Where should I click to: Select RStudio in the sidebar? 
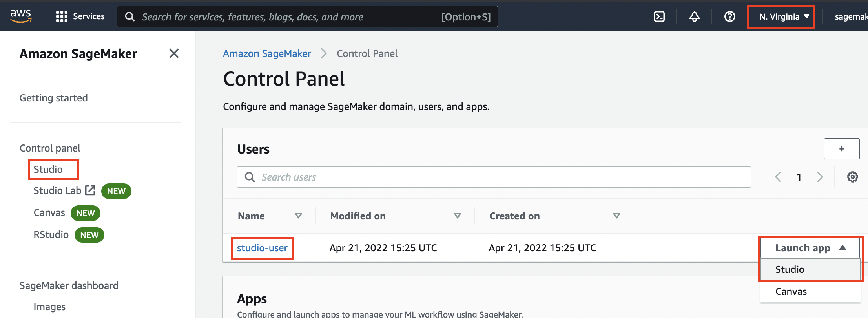(x=51, y=235)
